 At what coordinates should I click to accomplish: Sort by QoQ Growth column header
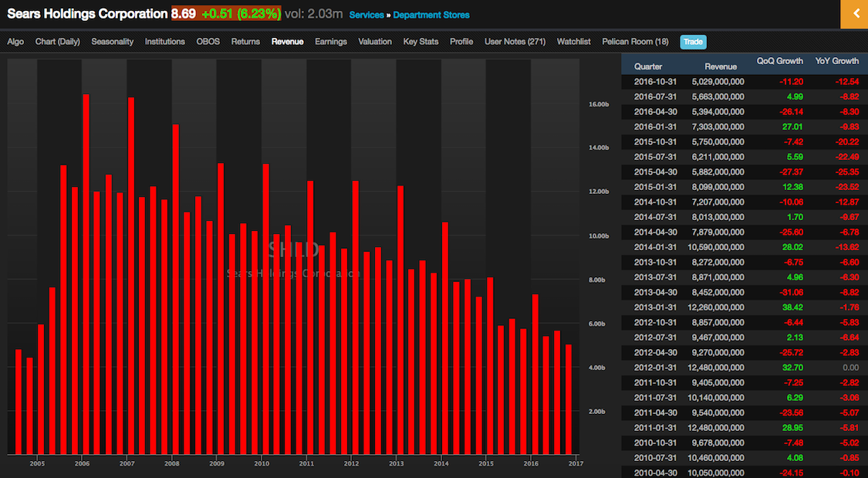[780, 61]
